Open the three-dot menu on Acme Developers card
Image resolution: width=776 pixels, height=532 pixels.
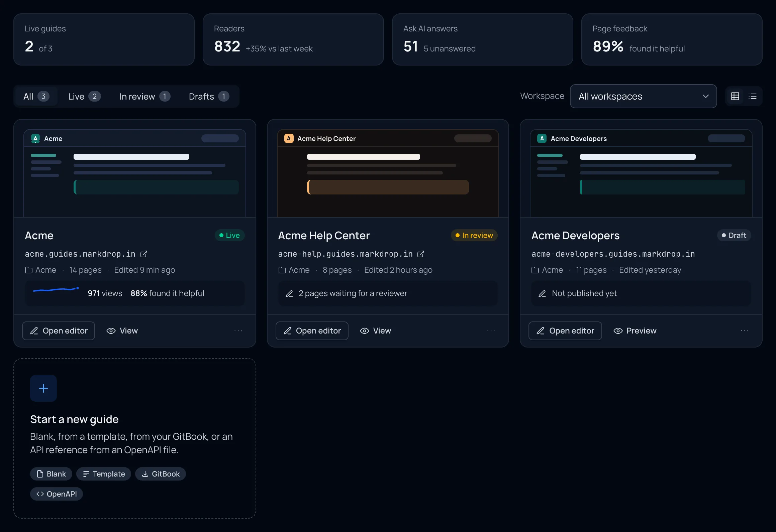745,331
